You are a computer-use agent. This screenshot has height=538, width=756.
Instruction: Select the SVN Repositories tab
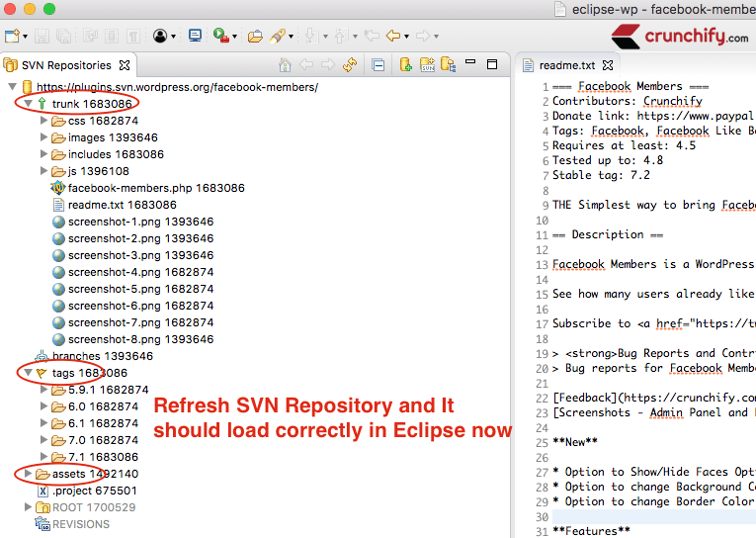coord(66,65)
